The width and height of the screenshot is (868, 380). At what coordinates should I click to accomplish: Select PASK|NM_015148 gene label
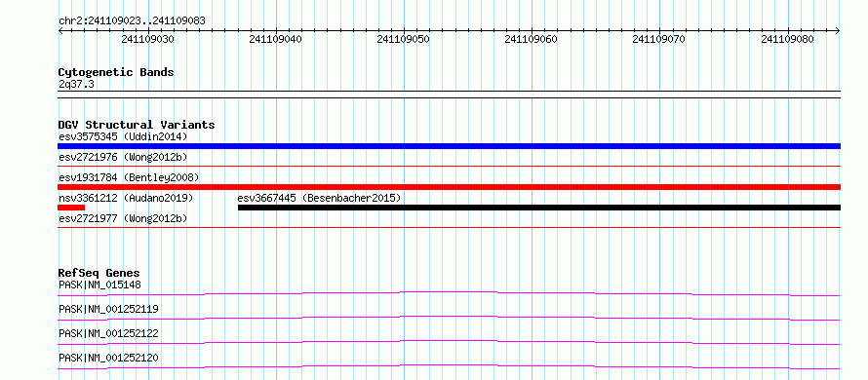pyautogui.click(x=99, y=285)
